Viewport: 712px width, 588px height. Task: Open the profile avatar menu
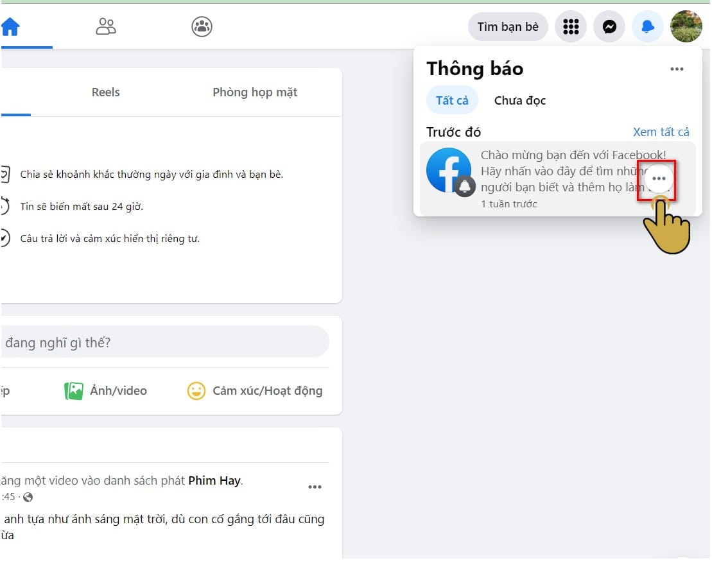pyautogui.click(x=686, y=27)
